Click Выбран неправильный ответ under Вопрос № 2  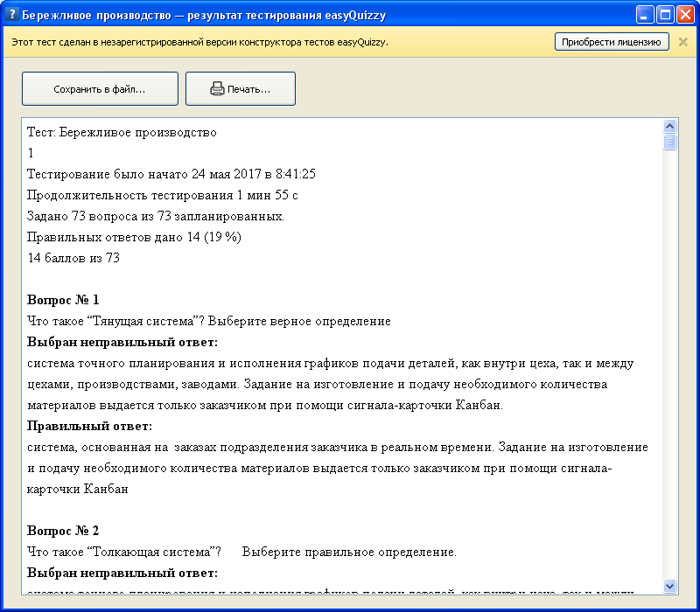(x=122, y=573)
